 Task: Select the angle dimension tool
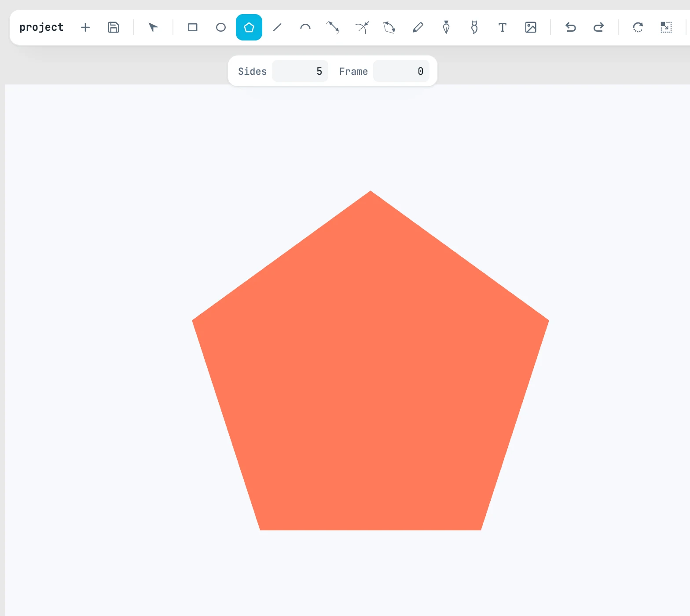[389, 27]
